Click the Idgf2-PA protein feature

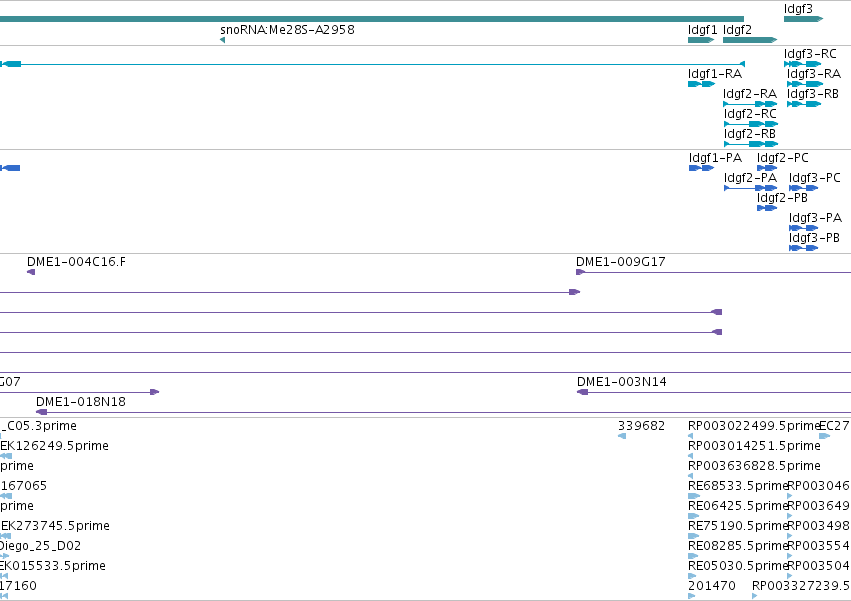751,188
